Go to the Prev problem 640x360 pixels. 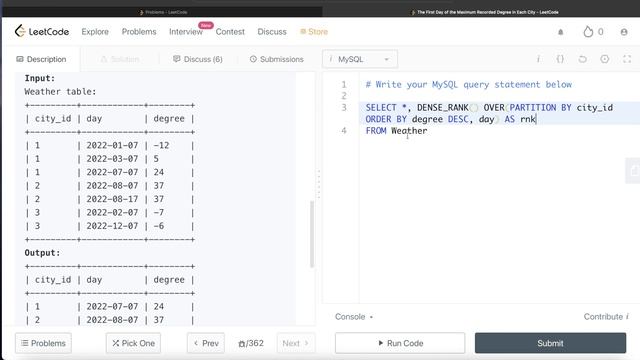[206, 343]
